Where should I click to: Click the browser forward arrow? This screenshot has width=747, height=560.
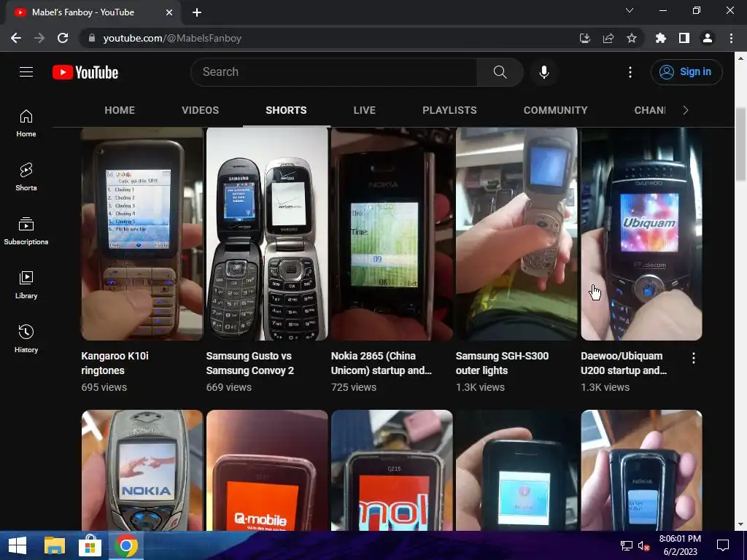(39, 38)
